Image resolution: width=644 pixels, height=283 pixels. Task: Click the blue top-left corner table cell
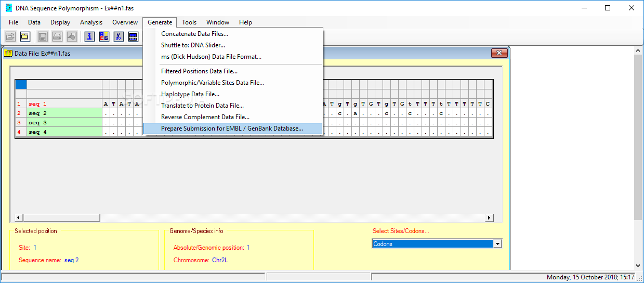point(21,85)
